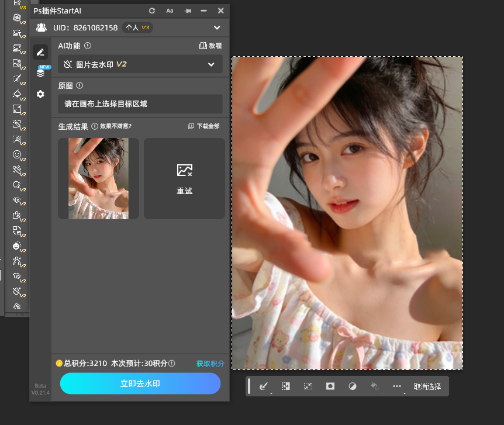
Task: Click the invert selection icon in the bottom bar
Action: coord(307,386)
